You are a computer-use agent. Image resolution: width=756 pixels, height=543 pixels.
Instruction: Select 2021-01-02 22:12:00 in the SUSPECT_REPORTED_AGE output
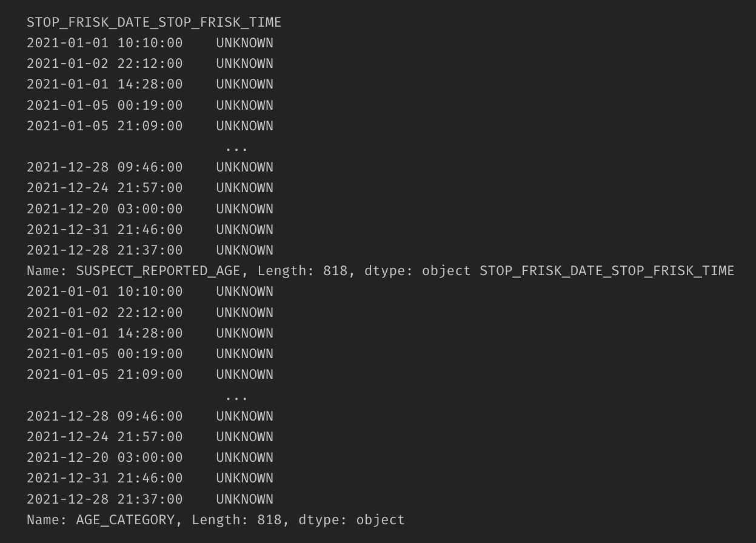[x=104, y=64]
